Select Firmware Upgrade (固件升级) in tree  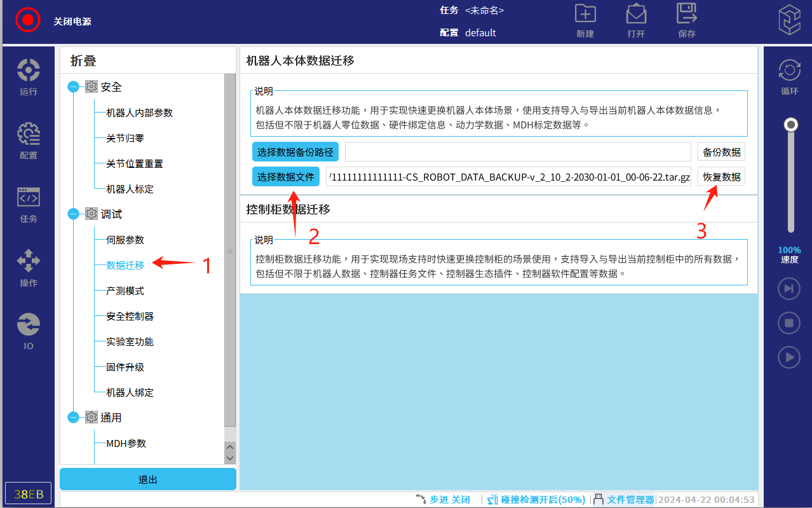point(125,367)
